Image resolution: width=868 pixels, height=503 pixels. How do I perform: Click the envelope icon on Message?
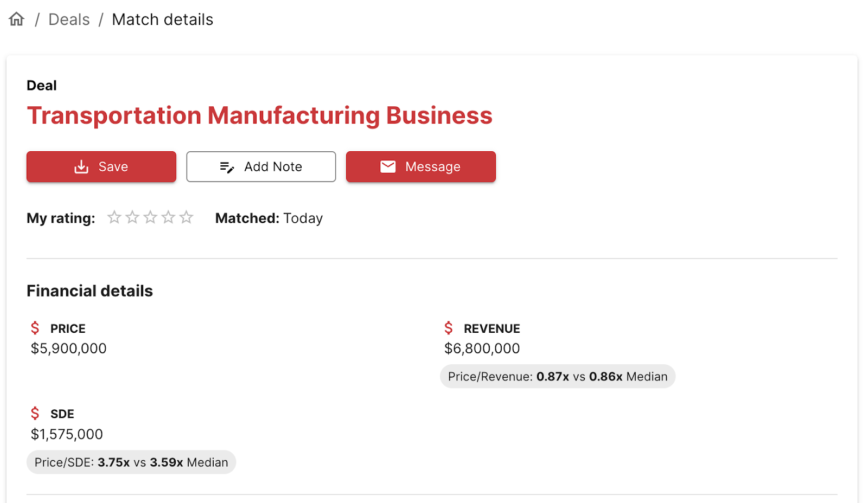[388, 166]
